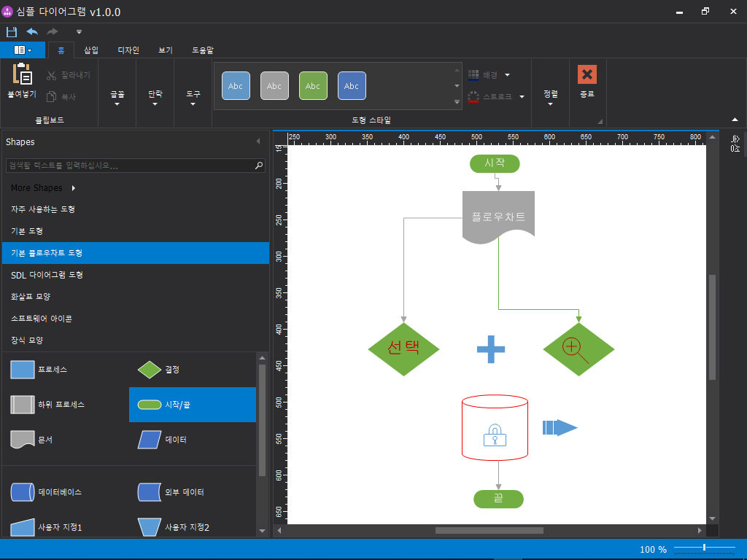Image resolution: width=747 pixels, height=560 pixels.
Task: Open the 글꼴 dropdown
Action: 117,98
